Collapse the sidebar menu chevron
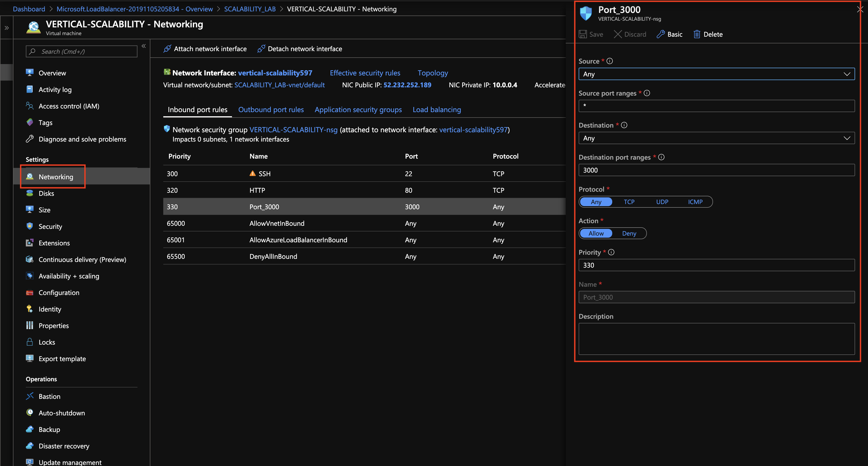The width and height of the screenshot is (868, 466). point(144,46)
